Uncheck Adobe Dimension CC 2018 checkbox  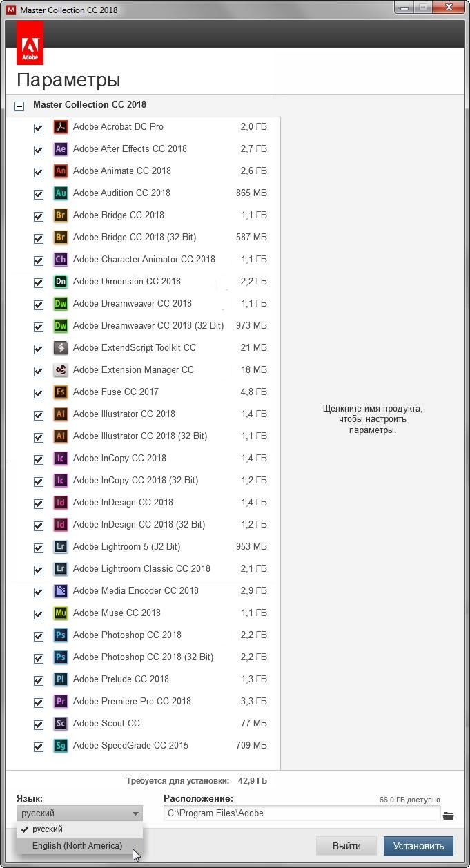39,282
